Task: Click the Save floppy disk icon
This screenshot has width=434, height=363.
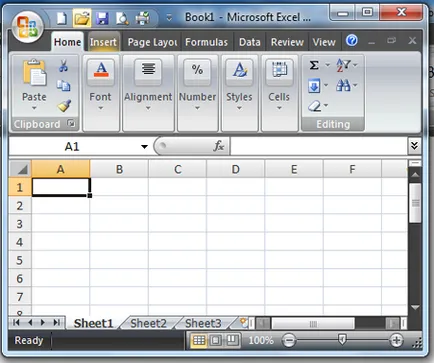Action: click(102, 18)
